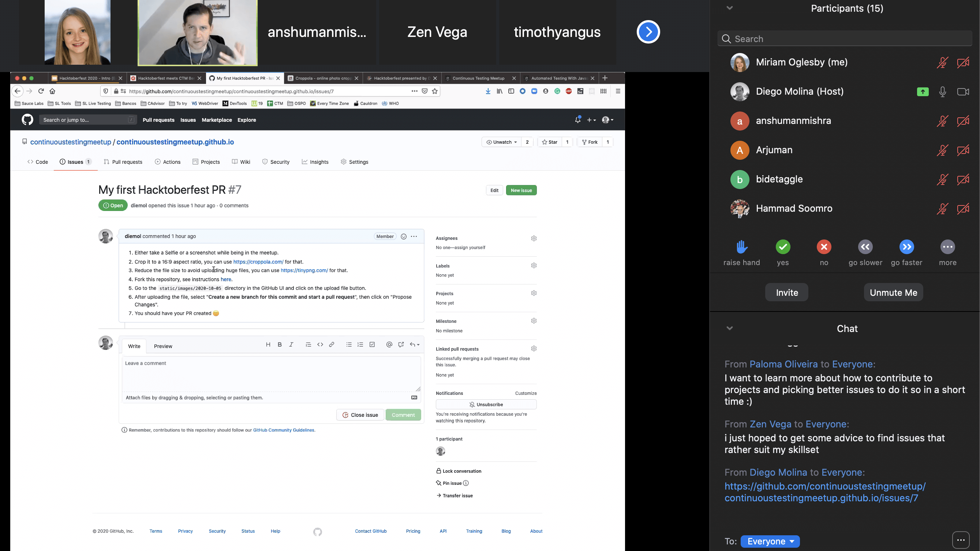Open the plus create-new dropdown
Screen dimensions: 980x551
(x=591, y=120)
